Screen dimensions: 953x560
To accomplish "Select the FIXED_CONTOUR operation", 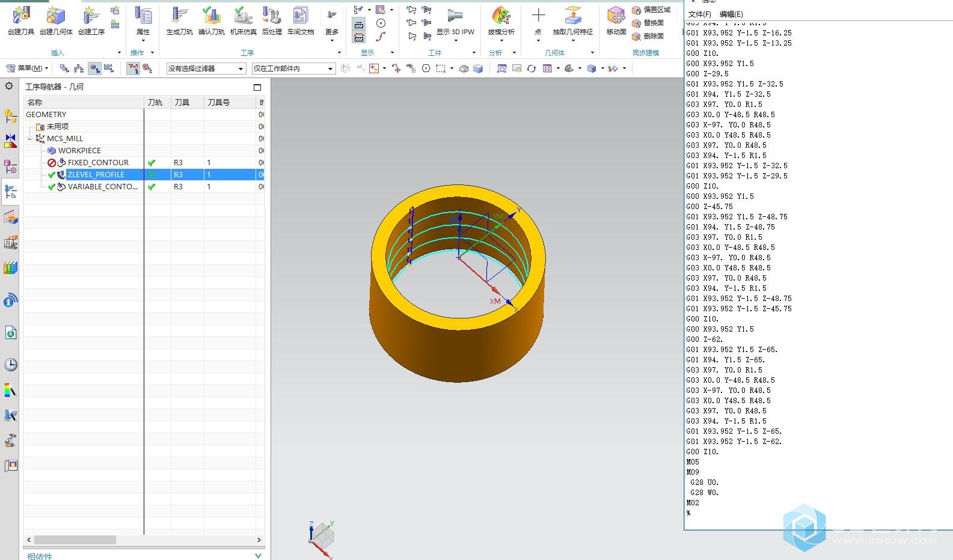I will tap(98, 162).
